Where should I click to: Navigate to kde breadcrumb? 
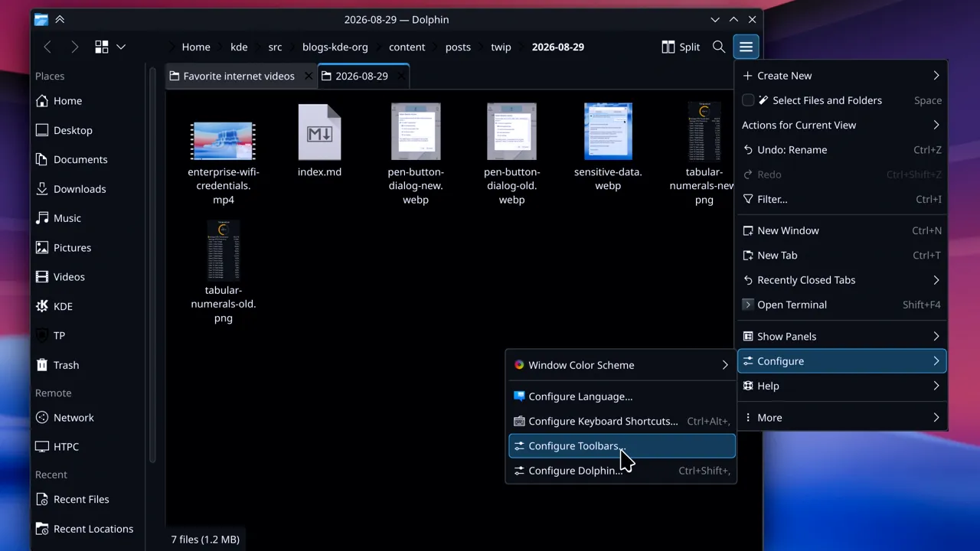tap(239, 47)
